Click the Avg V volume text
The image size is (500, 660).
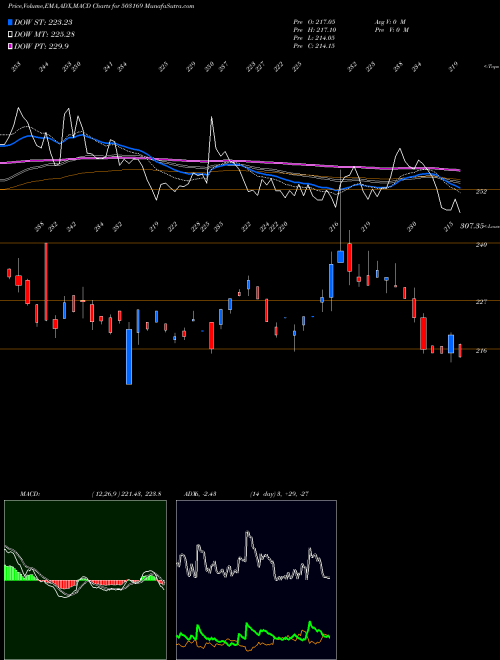click(x=390, y=21)
